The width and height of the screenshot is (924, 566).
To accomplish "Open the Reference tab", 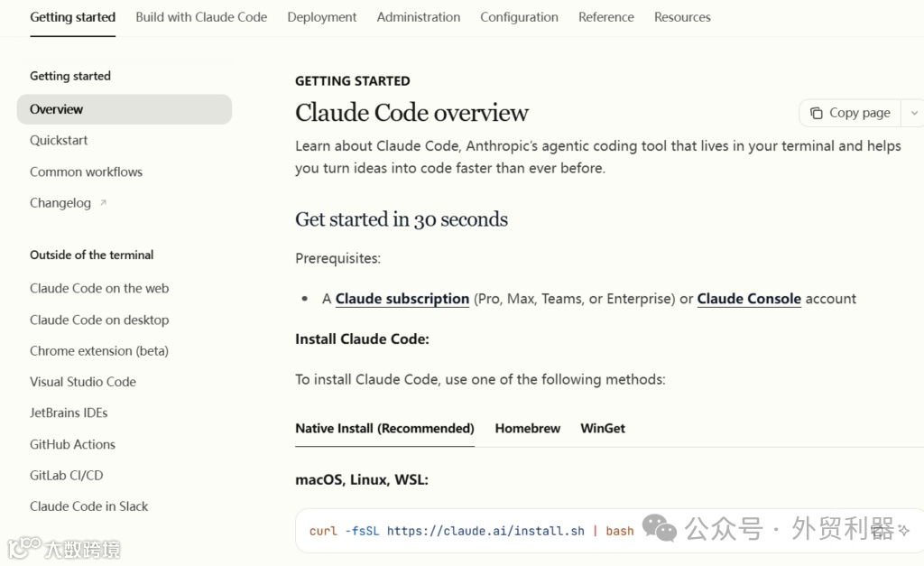I will point(606,17).
